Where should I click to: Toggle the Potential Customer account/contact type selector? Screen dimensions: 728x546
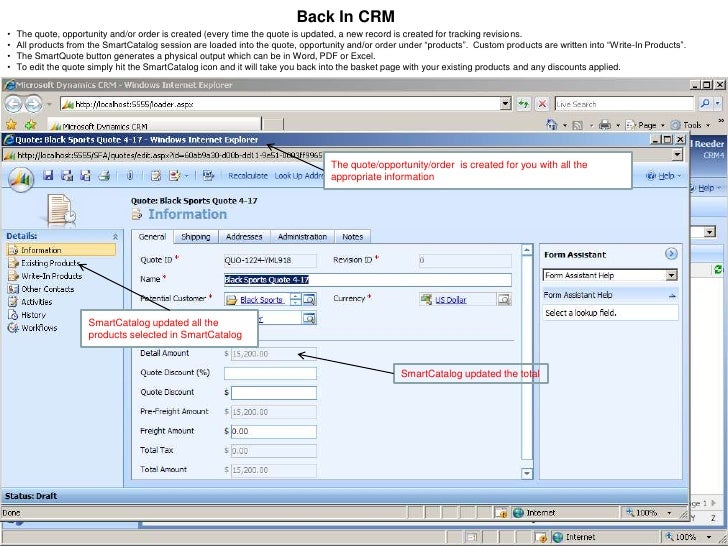pos(296,299)
